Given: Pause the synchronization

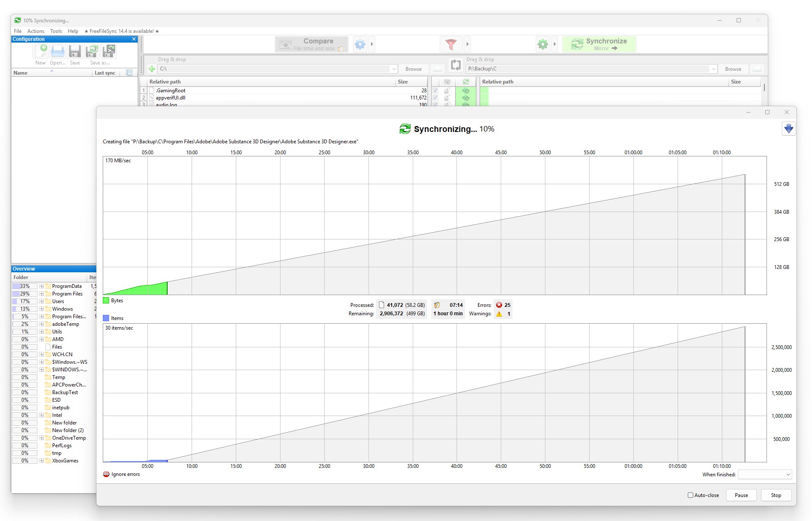Looking at the screenshot, I should pyautogui.click(x=741, y=495).
